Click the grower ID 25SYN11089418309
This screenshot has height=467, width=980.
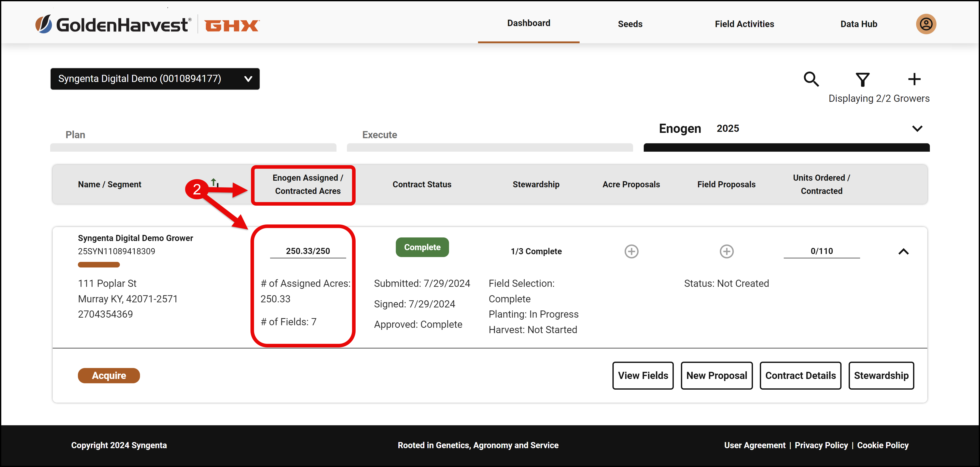point(116,251)
